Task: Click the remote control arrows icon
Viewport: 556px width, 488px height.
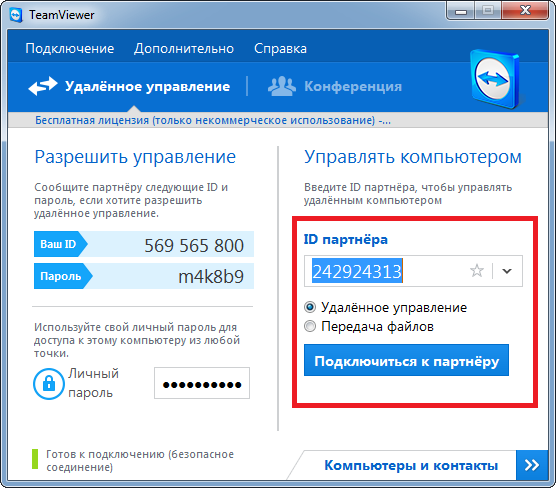Action: click(x=43, y=86)
